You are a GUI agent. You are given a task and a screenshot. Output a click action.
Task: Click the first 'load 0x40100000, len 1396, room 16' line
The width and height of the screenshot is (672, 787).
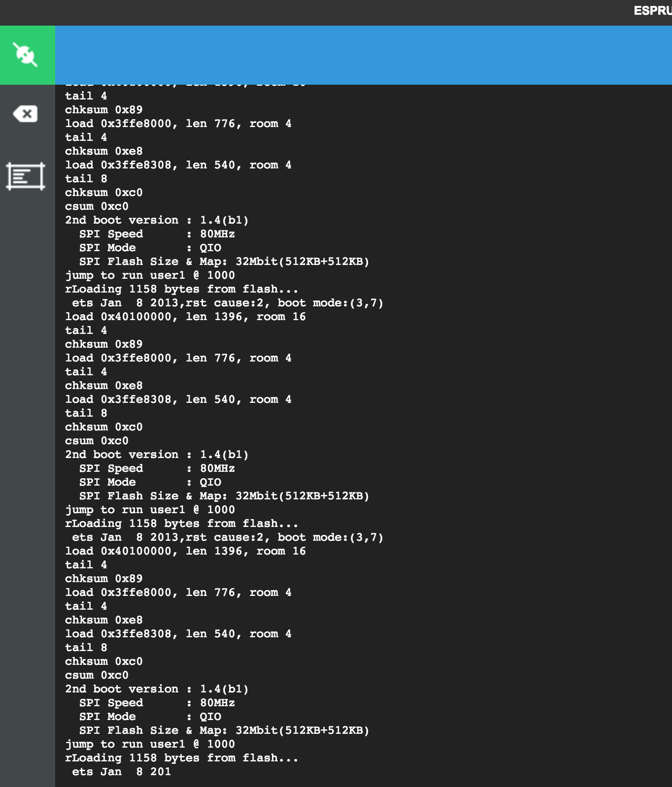pos(185,317)
